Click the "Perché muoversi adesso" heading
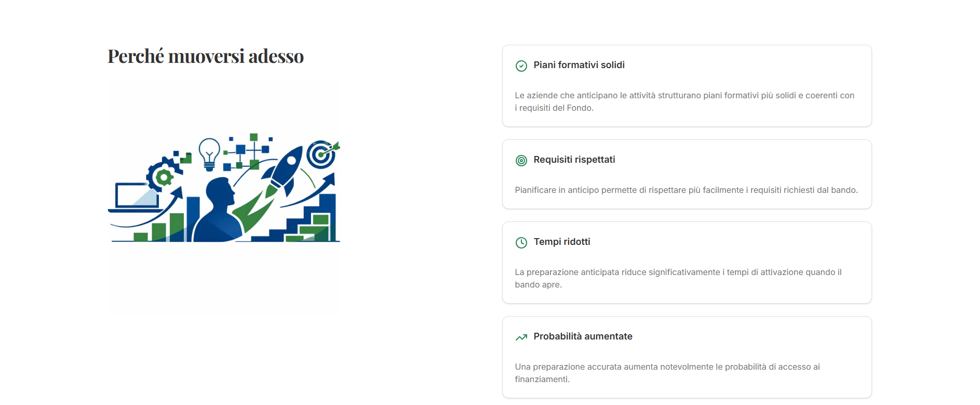Viewport: 980px width, 405px height. 206,56
